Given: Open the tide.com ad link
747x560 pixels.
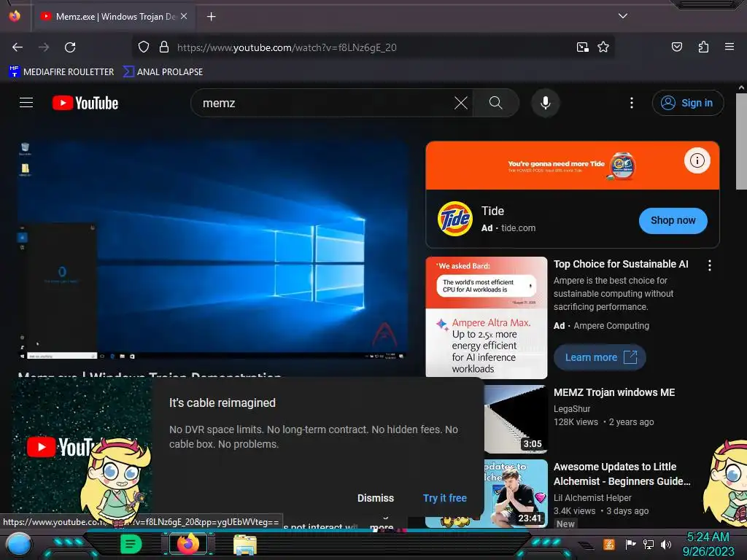Looking at the screenshot, I should 519,228.
